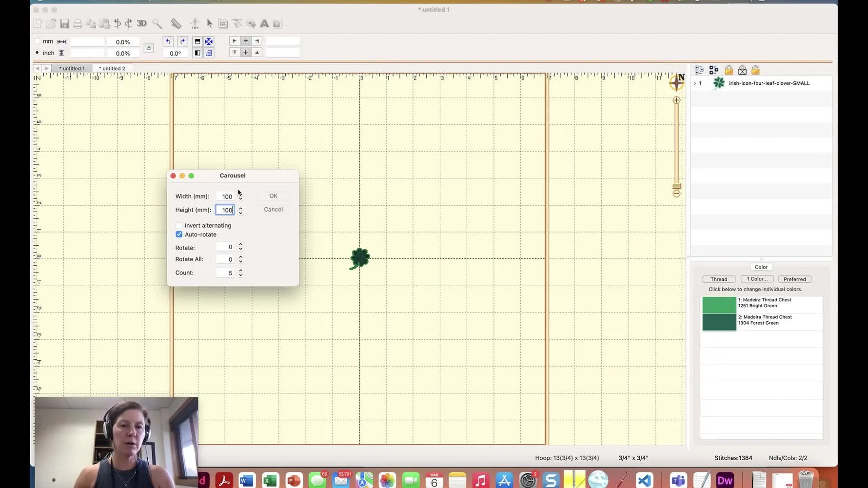Click the rotation angle 0.0° field
Screen dimensions: 868x488
(x=175, y=53)
